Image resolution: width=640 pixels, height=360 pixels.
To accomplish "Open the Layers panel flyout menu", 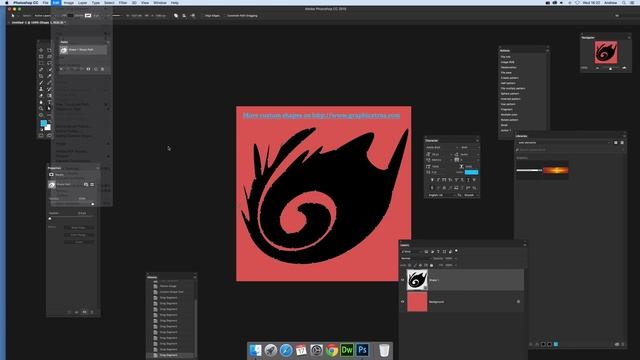I will (525, 245).
